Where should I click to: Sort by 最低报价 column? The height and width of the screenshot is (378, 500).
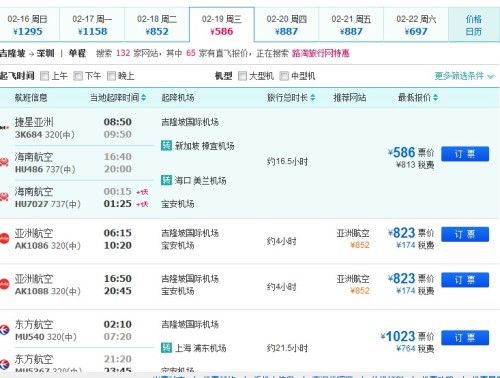click(418, 98)
